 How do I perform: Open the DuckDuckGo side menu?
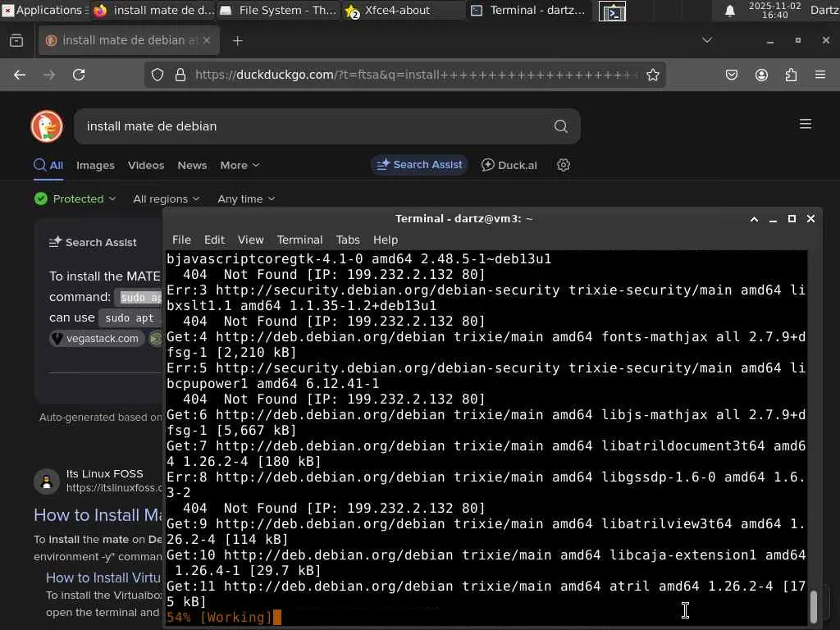(x=806, y=125)
